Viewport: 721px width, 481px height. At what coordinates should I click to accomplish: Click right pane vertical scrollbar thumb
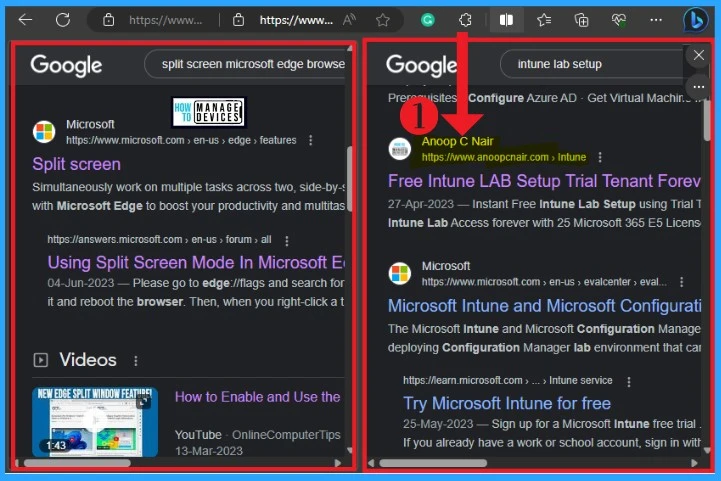pyautogui.click(x=707, y=120)
